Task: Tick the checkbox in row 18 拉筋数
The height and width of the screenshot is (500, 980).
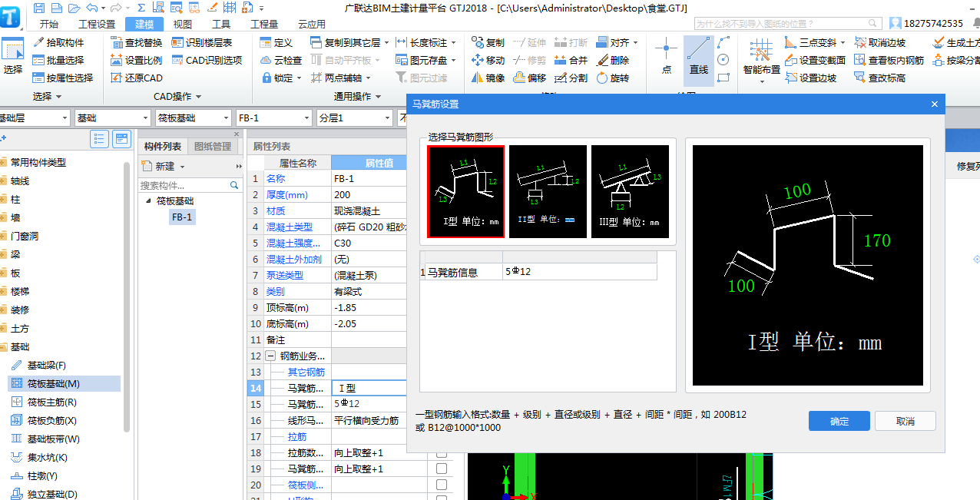Action: 442,452
